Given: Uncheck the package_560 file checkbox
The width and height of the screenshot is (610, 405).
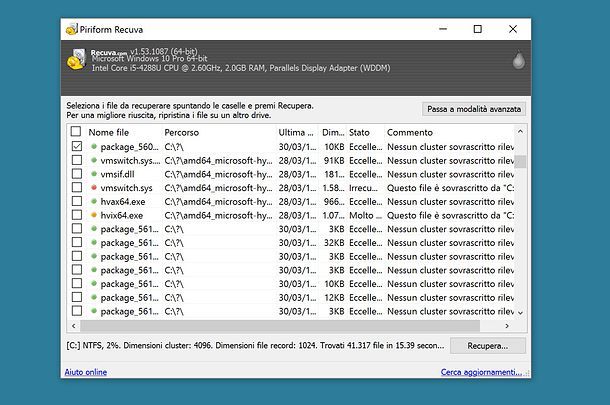Looking at the screenshot, I should pos(77,146).
